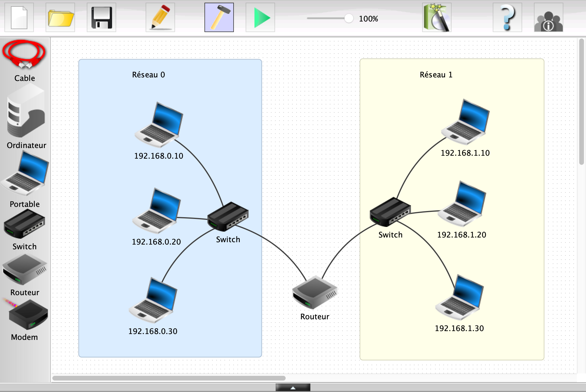Screen dimensions: 586x392
Task: Show the about info people icon
Action: (549, 18)
